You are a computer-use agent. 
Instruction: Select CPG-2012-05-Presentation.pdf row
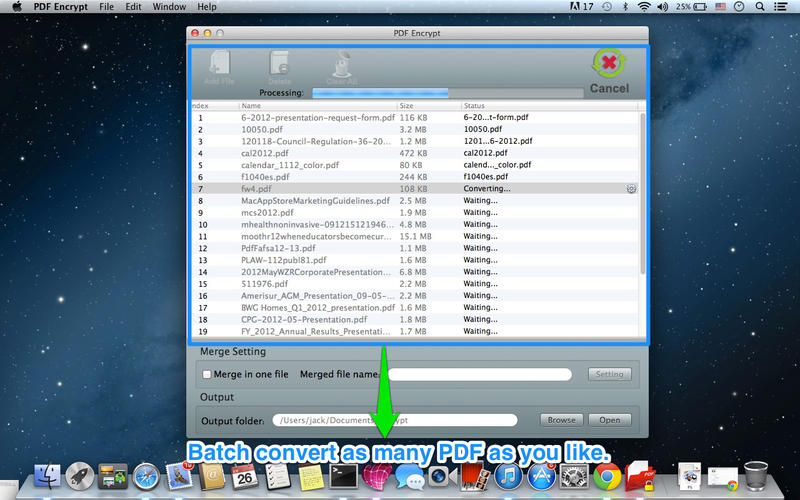pyautogui.click(x=415, y=320)
